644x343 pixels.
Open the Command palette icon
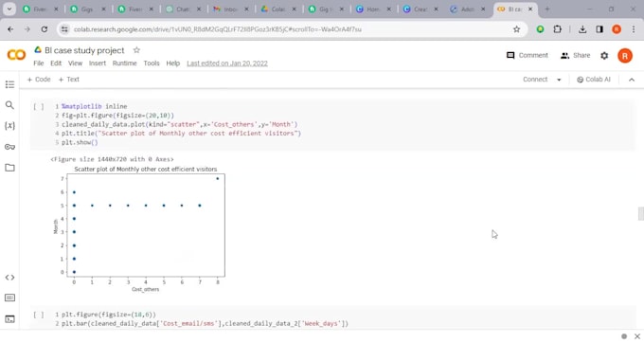[x=9, y=298]
